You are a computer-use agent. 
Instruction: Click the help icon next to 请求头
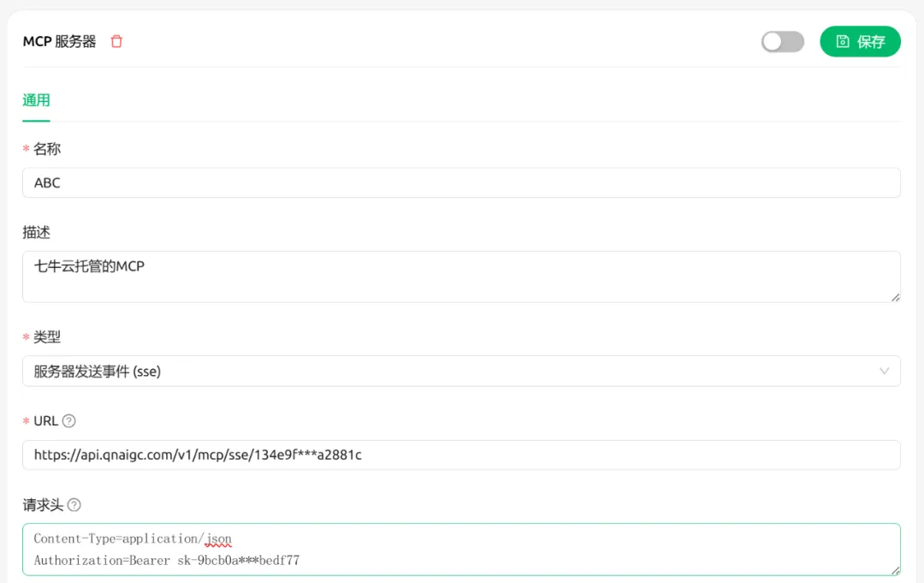pyautogui.click(x=74, y=505)
